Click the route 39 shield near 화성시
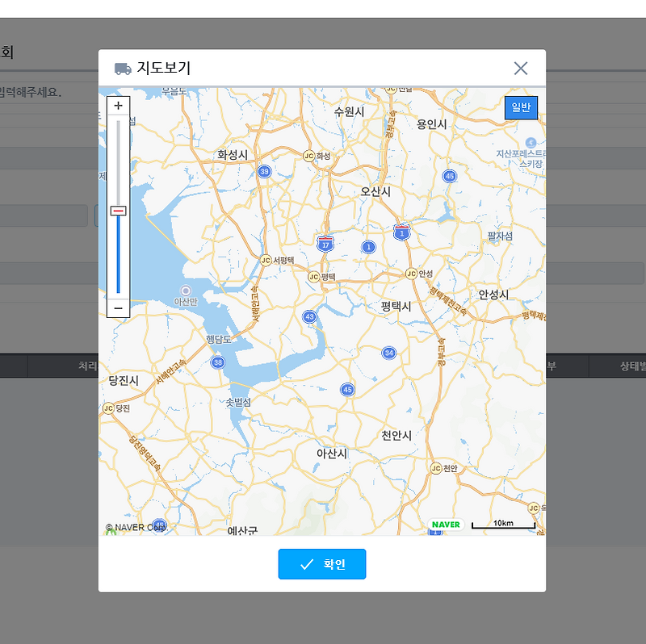Image resolution: width=646 pixels, height=644 pixels. 264,171
